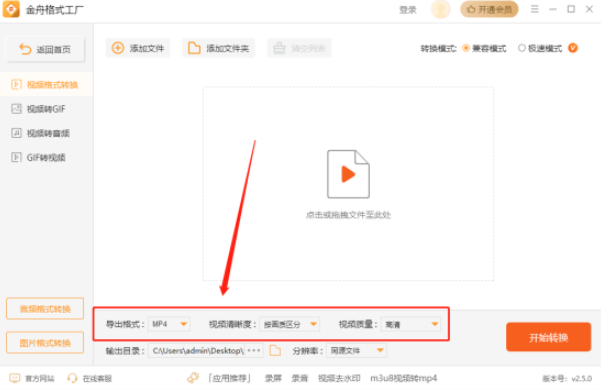Open 图片格式转换 module
Image resolution: width=601 pixels, height=390 pixels.
[x=45, y=342]
